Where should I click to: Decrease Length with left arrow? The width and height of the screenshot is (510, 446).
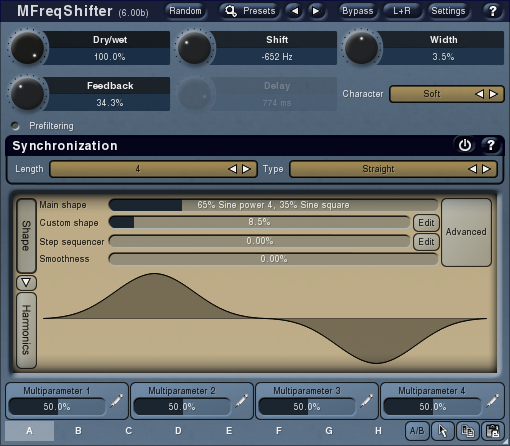click(x=233, y=169)
